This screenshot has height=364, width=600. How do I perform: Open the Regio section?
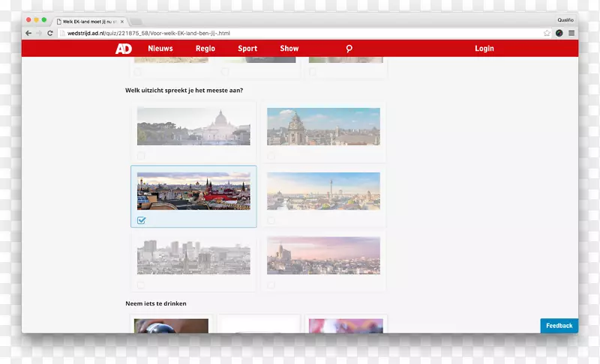(205, 49)
